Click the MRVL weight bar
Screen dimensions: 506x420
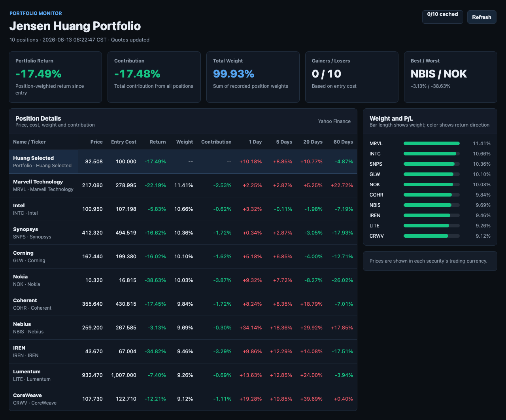pyautogui.click(x=432, y=143)
